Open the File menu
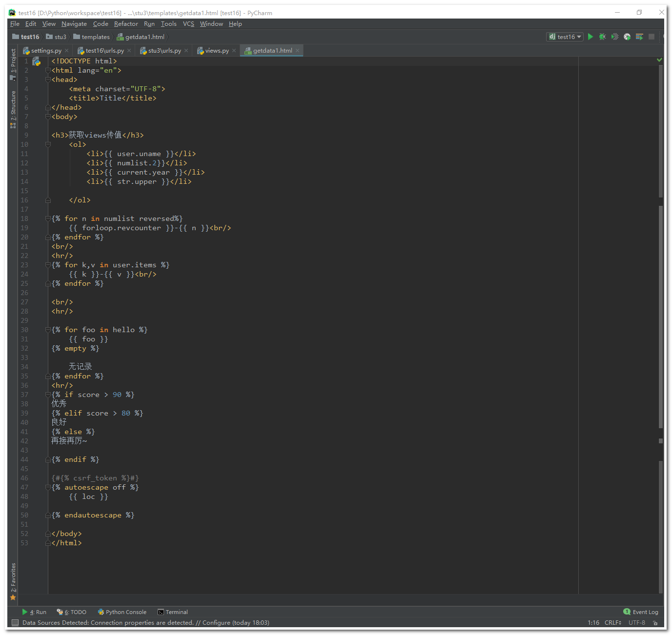The height and width of the screenshot is (635, 672). pos(15,24)
